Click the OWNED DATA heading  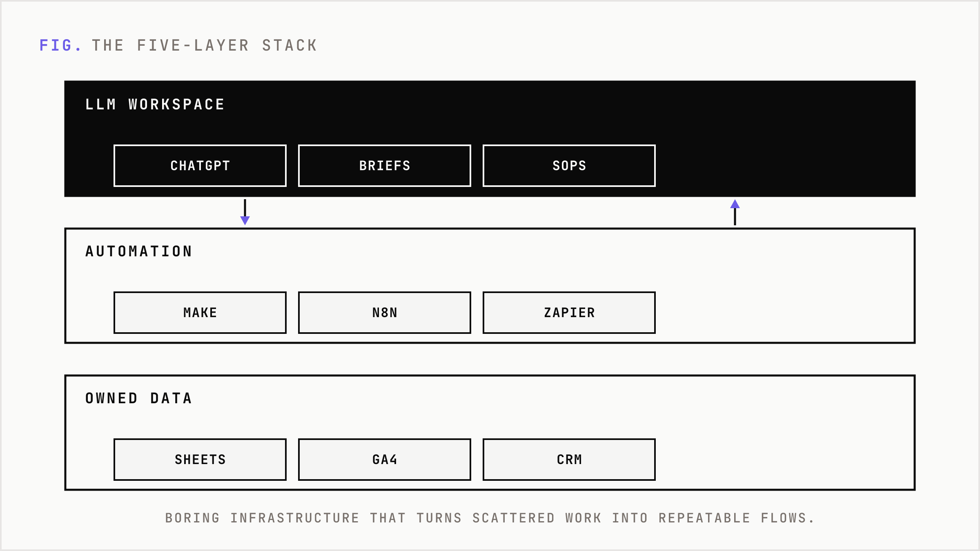(139, 398)
